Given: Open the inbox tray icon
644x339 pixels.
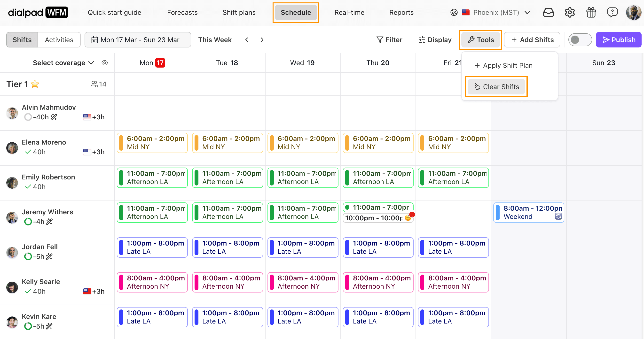Looking at the screenshot, I should click(548, 12).
